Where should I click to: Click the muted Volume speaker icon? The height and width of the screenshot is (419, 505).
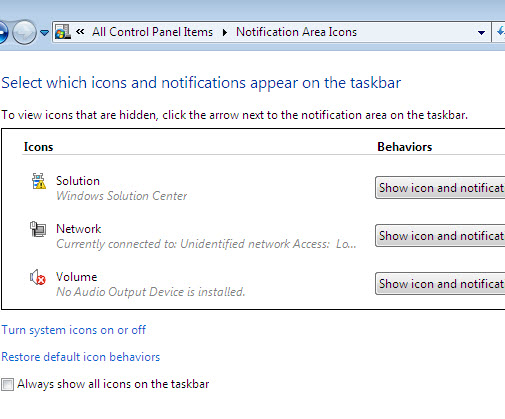[x=38, y=277]
